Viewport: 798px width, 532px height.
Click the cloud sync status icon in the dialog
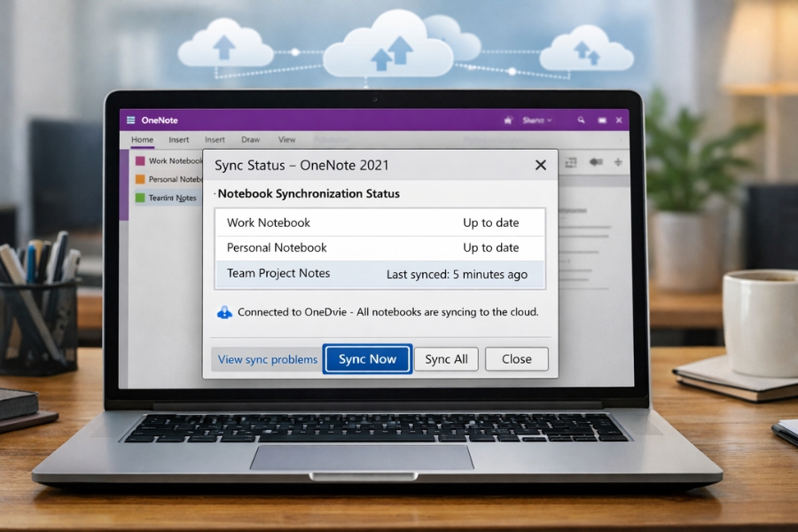224,312
